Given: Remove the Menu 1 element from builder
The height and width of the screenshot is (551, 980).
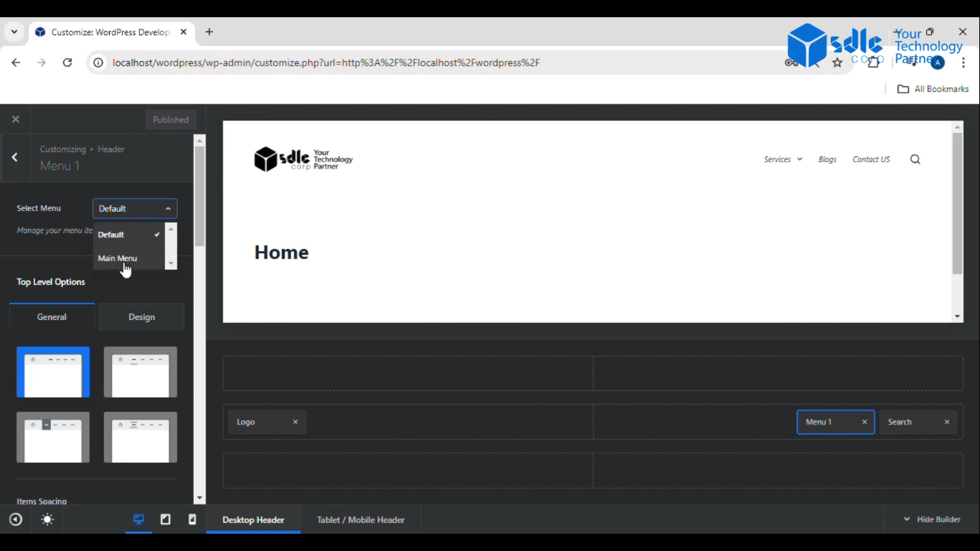Looking at the screenshot, I should pos(864,422).
